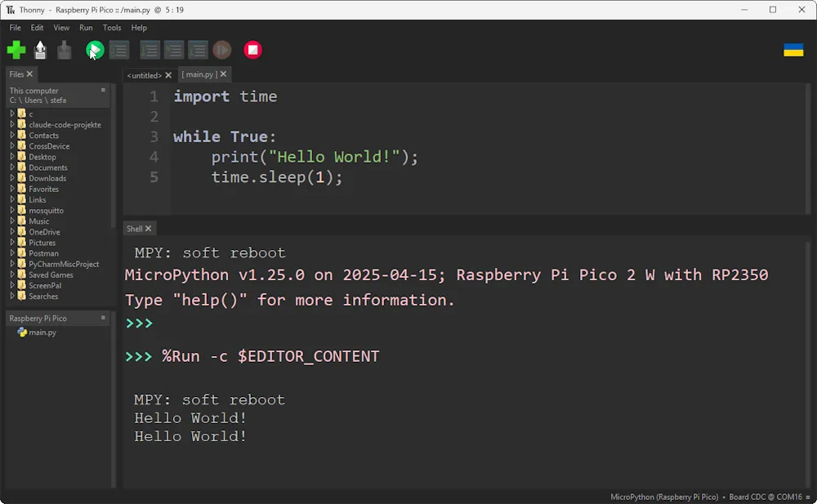Click line number 1 in editor gutter
This screenshot has width=817, height=504.
(154, 96)
